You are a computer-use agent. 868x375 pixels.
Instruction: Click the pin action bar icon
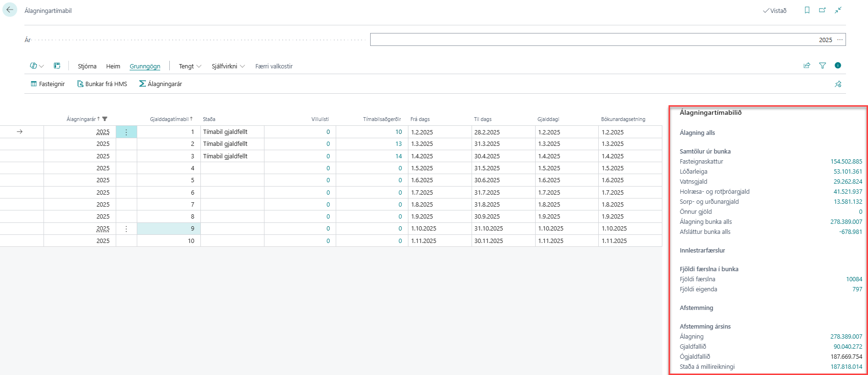tap(838, 84)
